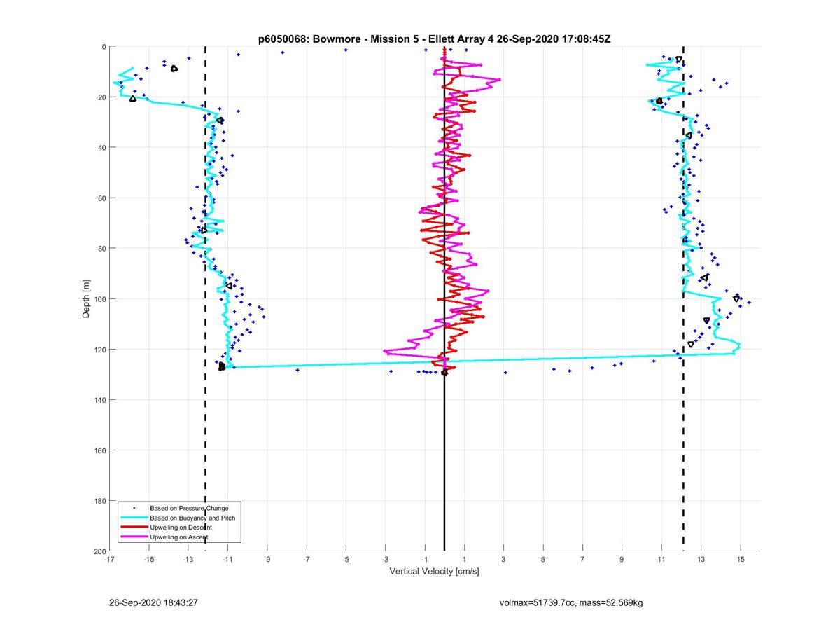Click x-axis tick label '-1'
This screenshot has height=620, width=840.
click(424, 560)
